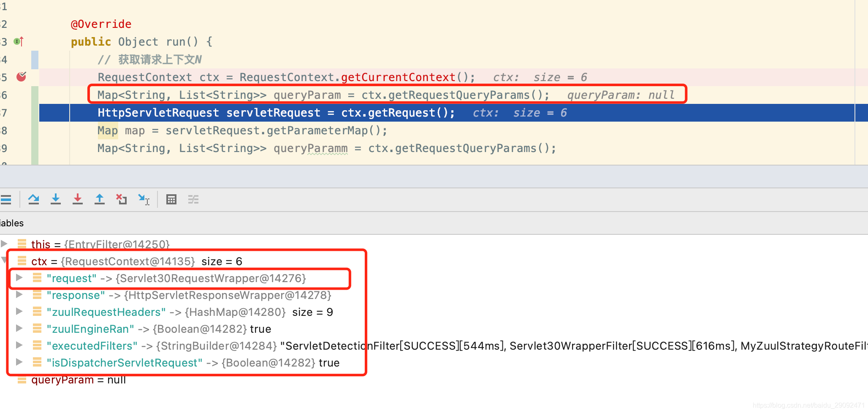Click the Force Step Into red arrow icon
The height and width of the screenshot is (413, 868).
78,199
